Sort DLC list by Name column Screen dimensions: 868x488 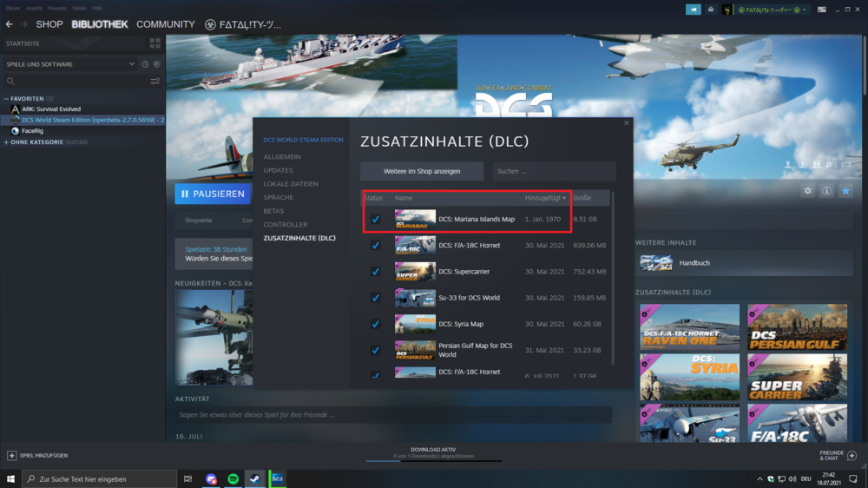click(404, 198)
